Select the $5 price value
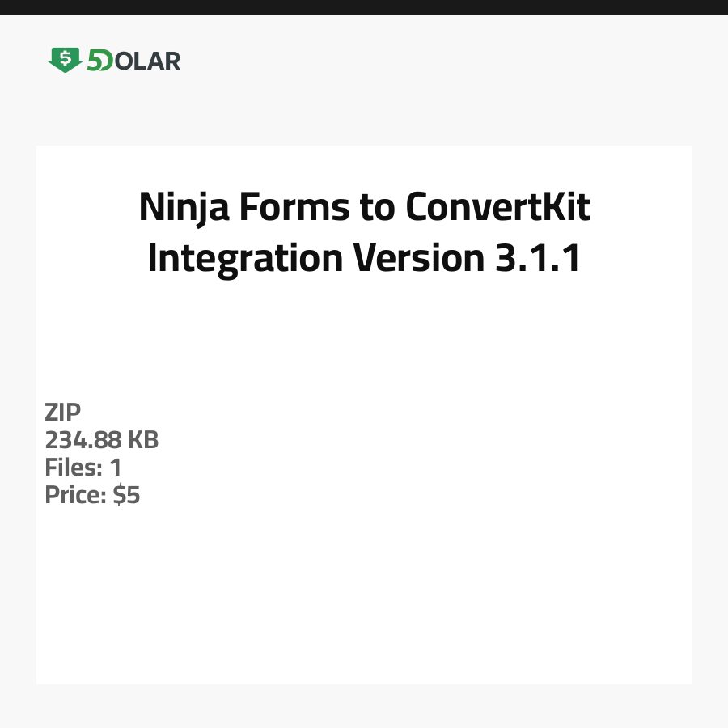The width and height of the screenshot is (728, 728). click(126, 494)
